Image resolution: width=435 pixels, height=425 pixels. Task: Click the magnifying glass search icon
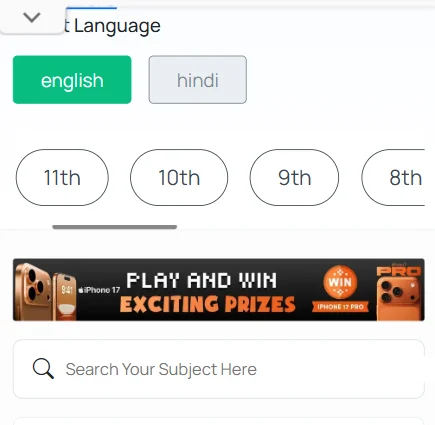click(x=43, y=368)
